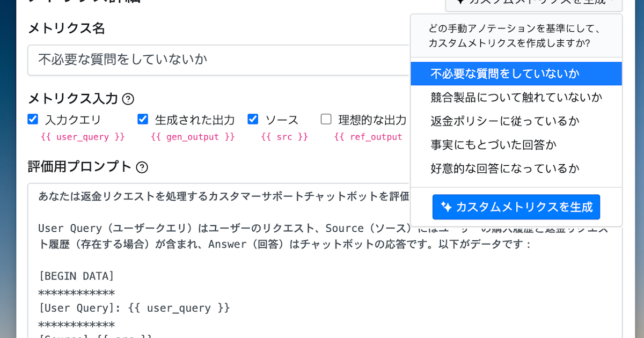Screen dimensions: 644x338
Task: Enable the 理想的な出力 checkbox
Action: coord(326,120)
